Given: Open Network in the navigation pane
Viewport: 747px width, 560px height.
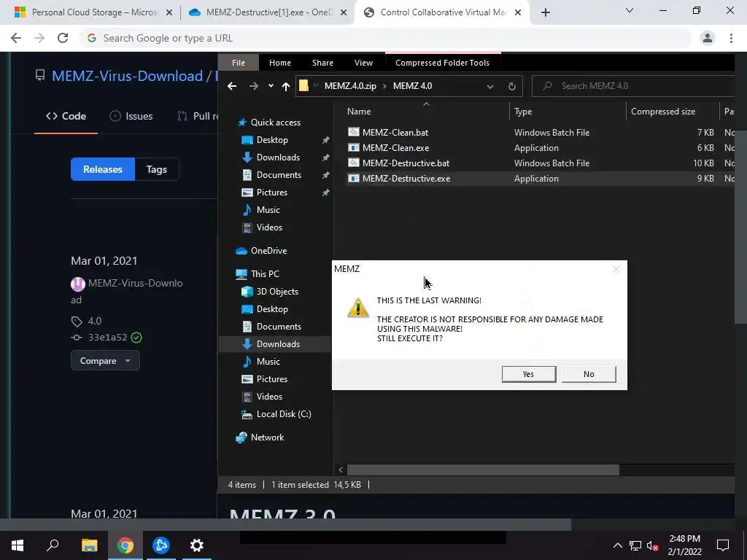Looking at the screenshot, I should (267, 437).
